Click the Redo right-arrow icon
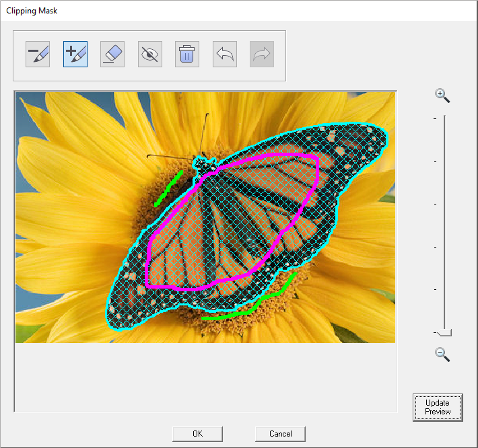 [262, 54]
